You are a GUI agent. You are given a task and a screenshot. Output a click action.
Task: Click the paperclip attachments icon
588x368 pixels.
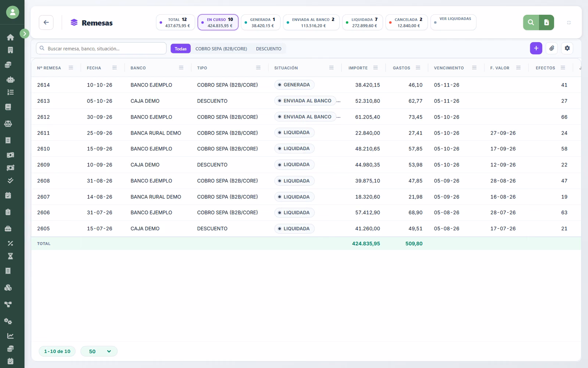pyautogui.click(x=552, y=48)
